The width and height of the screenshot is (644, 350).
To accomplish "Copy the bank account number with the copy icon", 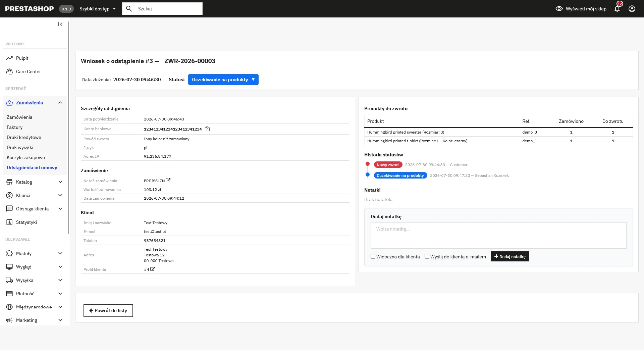I will pos(207,129).
